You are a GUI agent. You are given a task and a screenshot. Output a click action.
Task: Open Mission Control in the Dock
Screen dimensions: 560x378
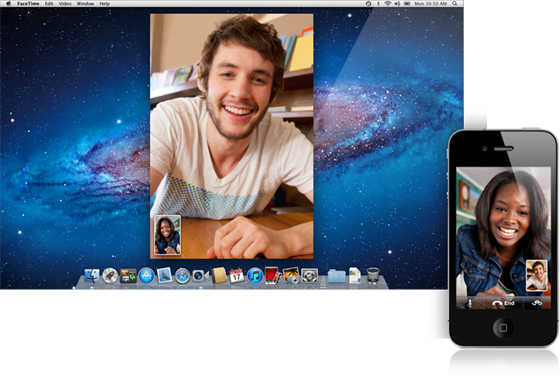128,276
